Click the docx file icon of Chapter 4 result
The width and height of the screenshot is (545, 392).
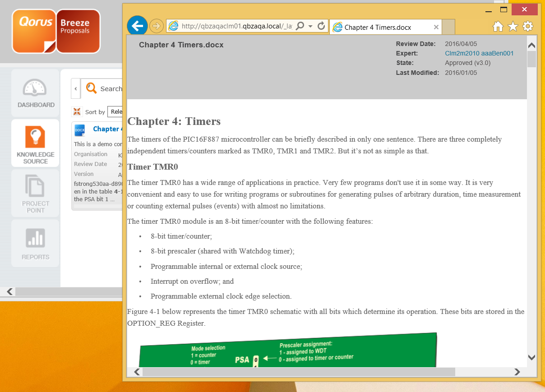pyautogui.click(x=80, y=130)
